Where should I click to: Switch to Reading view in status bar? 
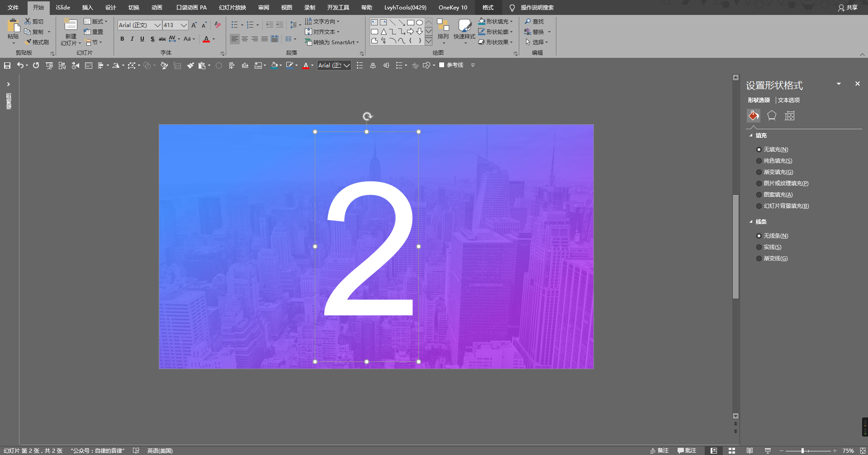pyautogui.click(x=749, y=450)
